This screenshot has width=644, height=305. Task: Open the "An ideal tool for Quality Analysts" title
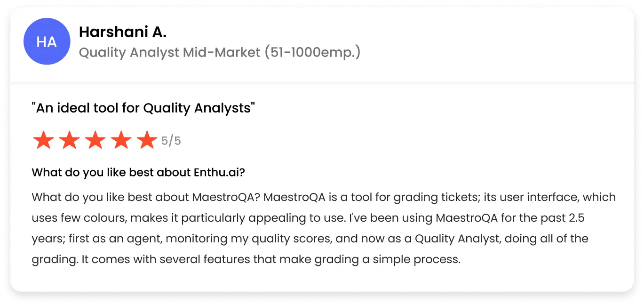[x=143, y=108]
